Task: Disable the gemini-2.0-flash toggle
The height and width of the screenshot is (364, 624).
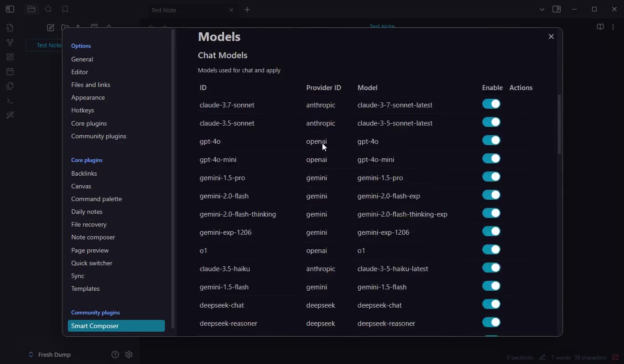Action: click(x=491, y=195)
